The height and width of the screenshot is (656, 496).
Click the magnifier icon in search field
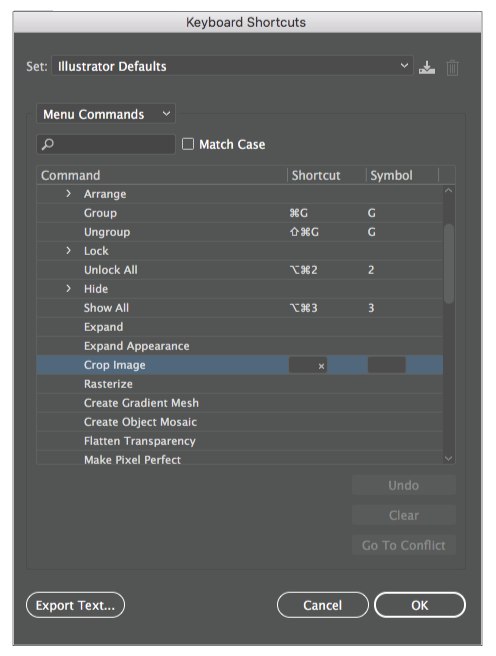(x=48, y=145)
